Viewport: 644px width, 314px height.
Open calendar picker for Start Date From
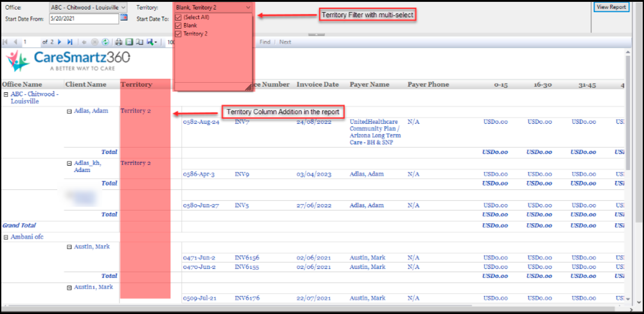click(123, 19)
